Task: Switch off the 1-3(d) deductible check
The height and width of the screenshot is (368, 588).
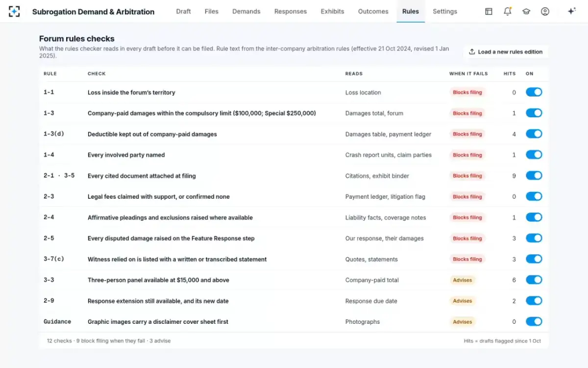Action: [x=534, y=134]
